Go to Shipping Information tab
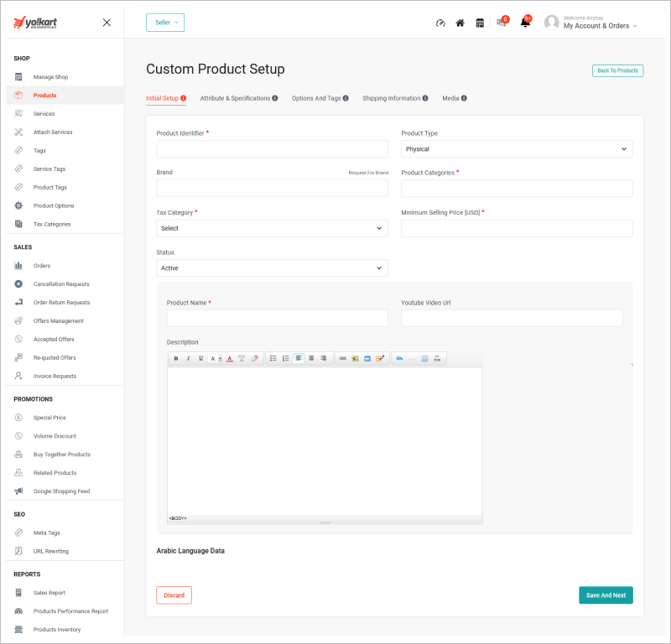This screenshot has width=671, height=644. point(395,98)
